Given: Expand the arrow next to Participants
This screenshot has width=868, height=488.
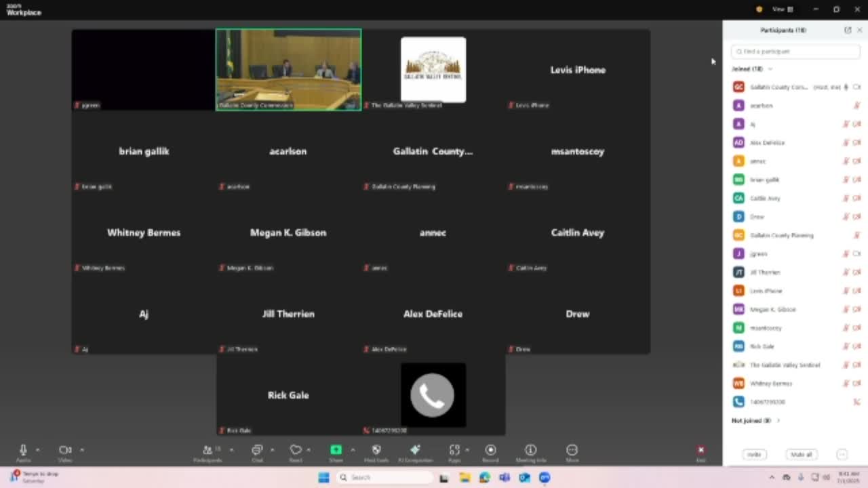Looking at the screenshot, I should (x=231, y=450).
